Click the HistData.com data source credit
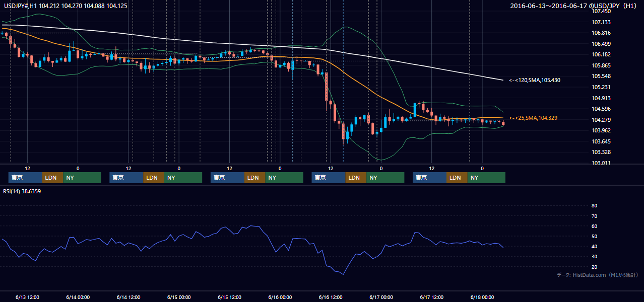 pyautogui.click(x=598, y=275)
